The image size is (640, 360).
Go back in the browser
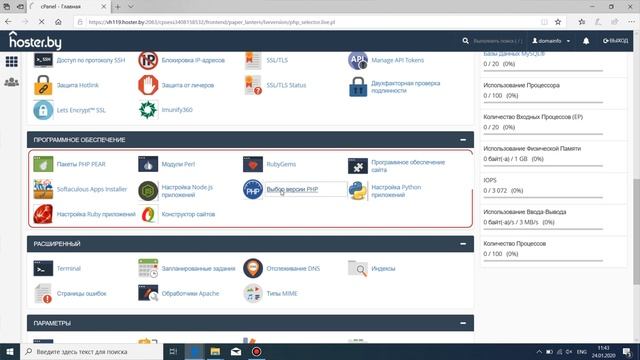(8, 22)
